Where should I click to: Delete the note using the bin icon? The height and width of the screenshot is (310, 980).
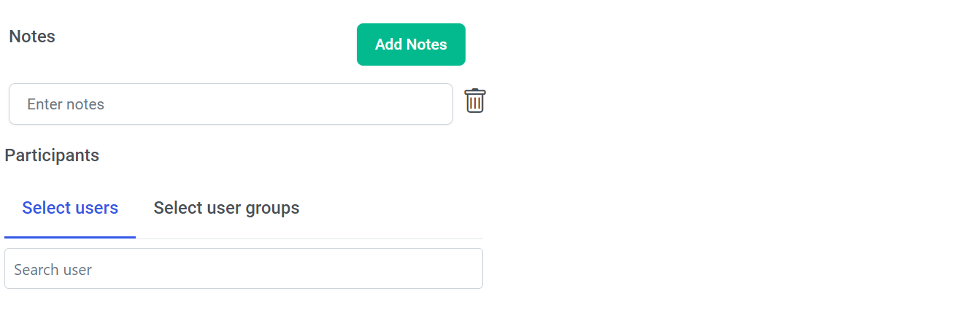pos(475,101)
